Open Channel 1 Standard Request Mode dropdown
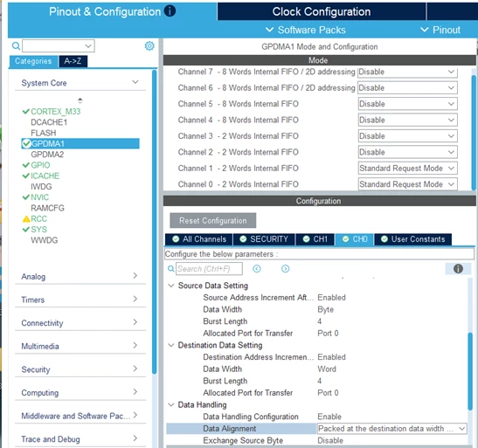Image resolution: width=478 pixels, height=448 pixels. (x=407, y=169)
